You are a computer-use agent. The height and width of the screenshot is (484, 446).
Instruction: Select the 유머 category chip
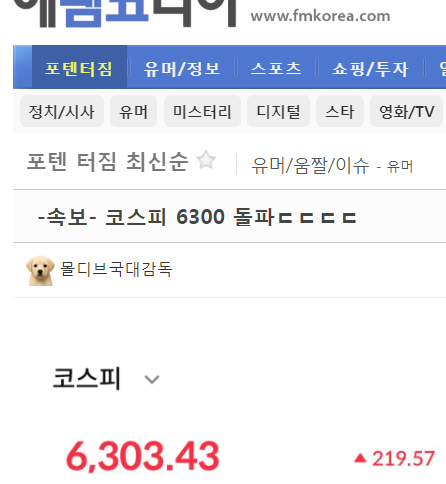coord(133,111)
